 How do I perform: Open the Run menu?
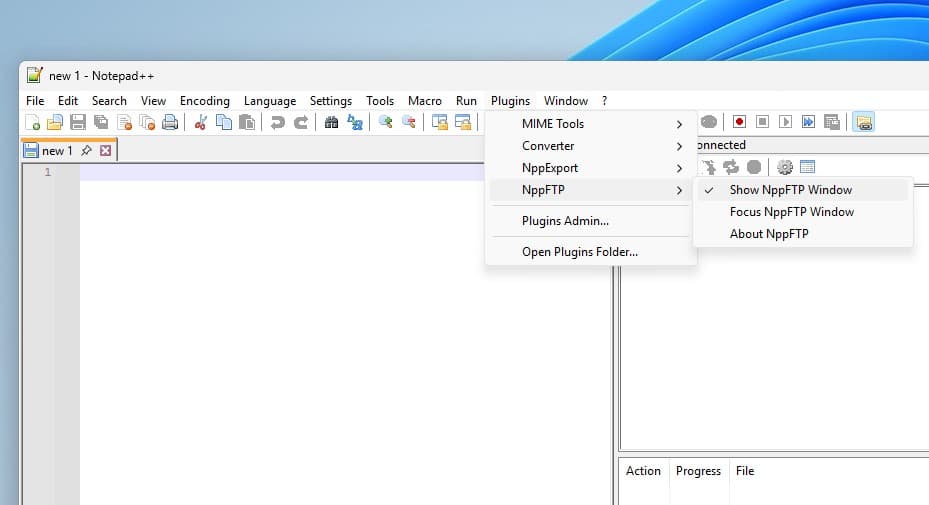[466, 101]
